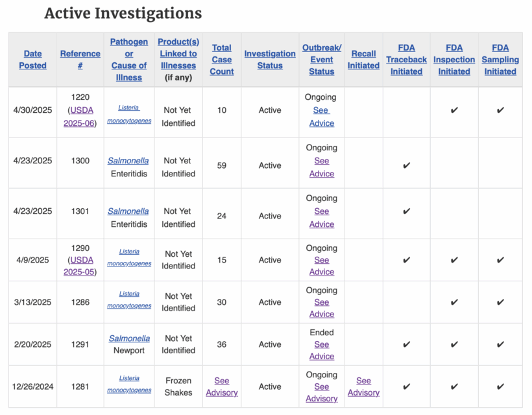Viewport: 532px width, 415px height.
Task: Click See Advice for Ended outbreak 1291
Action: coord(322,350)
